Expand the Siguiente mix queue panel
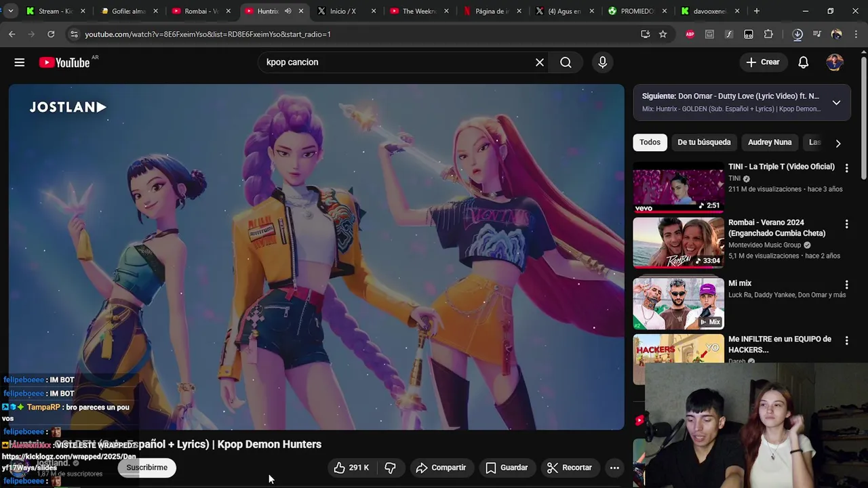Image resolution: width=868 pixels, height=488 pixels. [x=836, y=103]
